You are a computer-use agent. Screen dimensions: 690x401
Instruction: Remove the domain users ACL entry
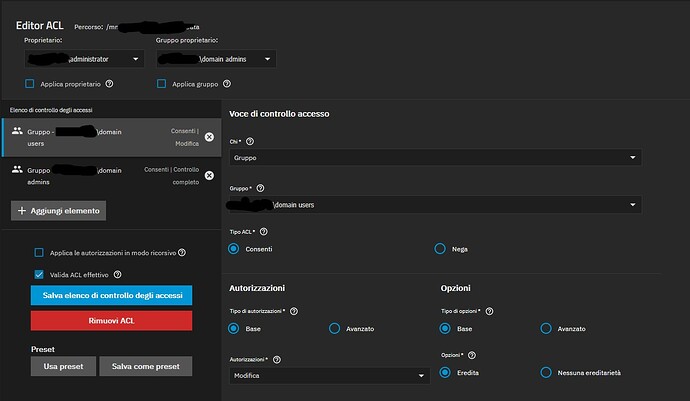pos(209,137)
